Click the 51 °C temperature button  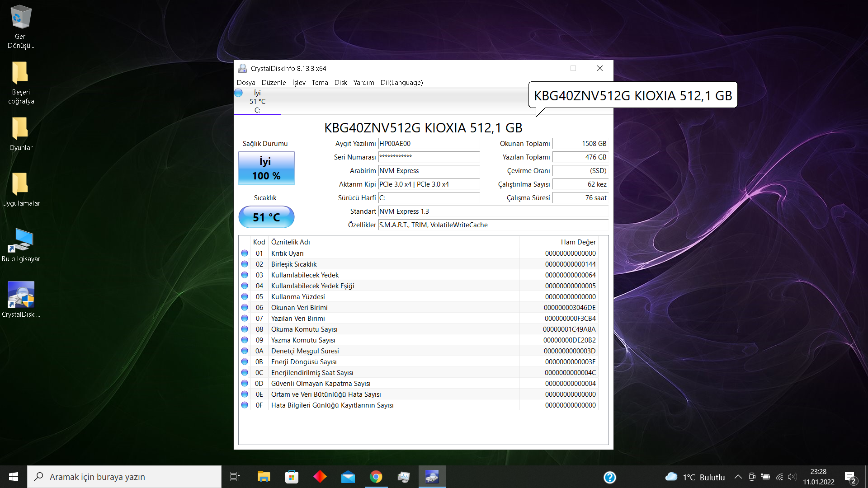pyautogui.click(x=266, y=217)
